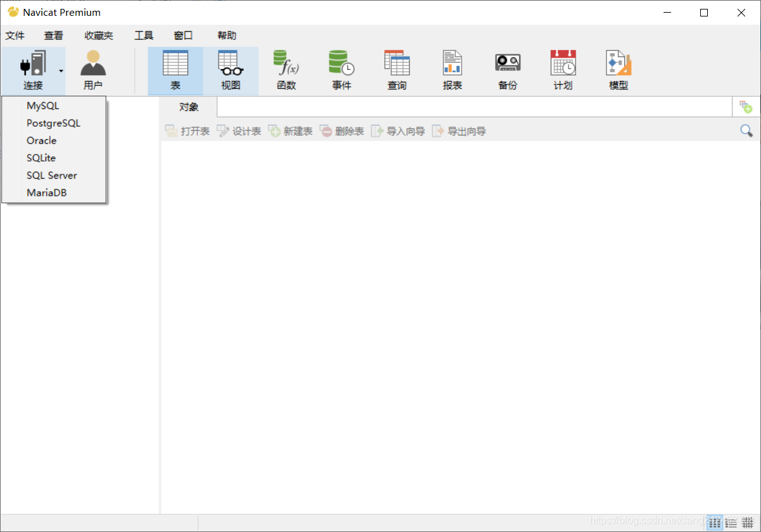Choose PostgreSQL from connection menu
This screenshot has width=761, height=532.
pos(54,123)
